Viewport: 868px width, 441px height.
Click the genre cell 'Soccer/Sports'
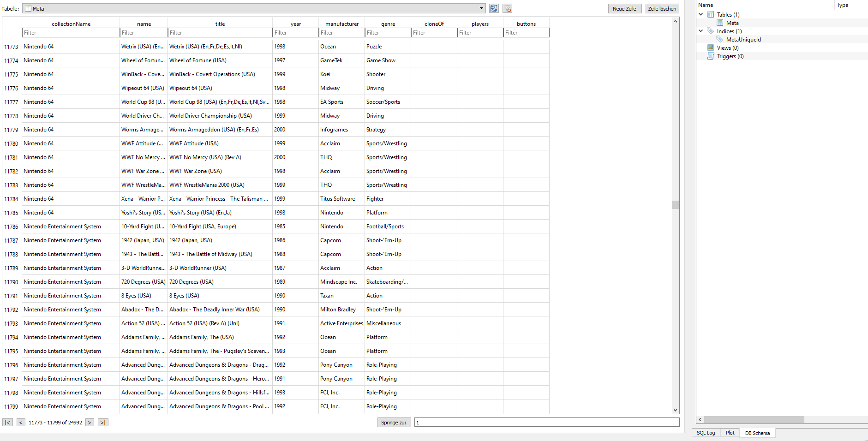point(388,102)
